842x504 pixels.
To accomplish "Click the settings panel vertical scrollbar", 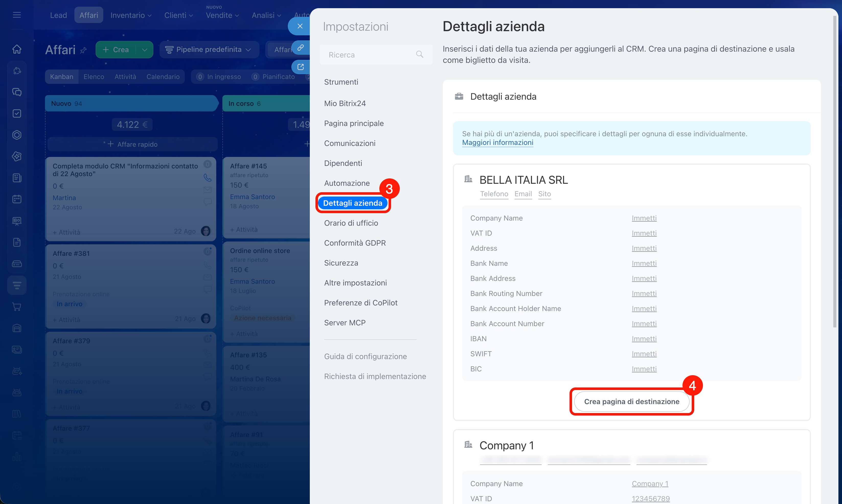I will point(835,170).
